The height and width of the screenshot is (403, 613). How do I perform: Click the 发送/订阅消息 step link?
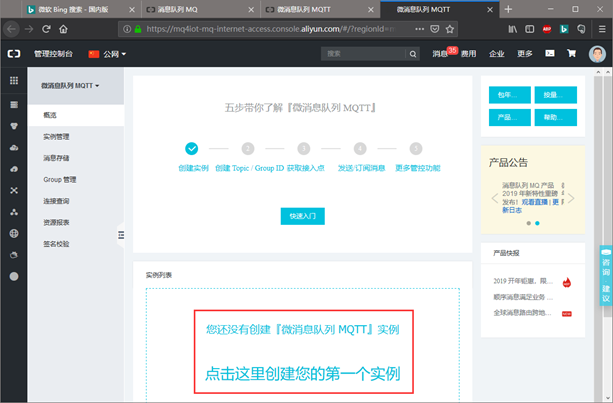tap(361, 168)
